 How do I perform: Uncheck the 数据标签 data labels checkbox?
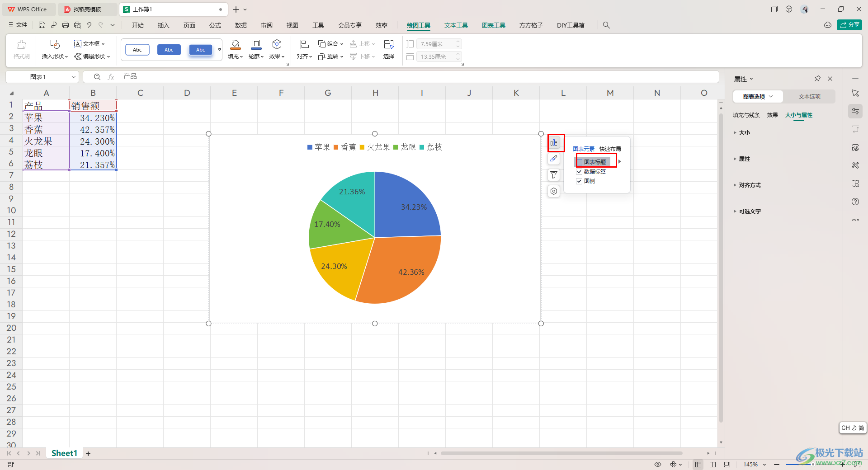tap(579, 172)
